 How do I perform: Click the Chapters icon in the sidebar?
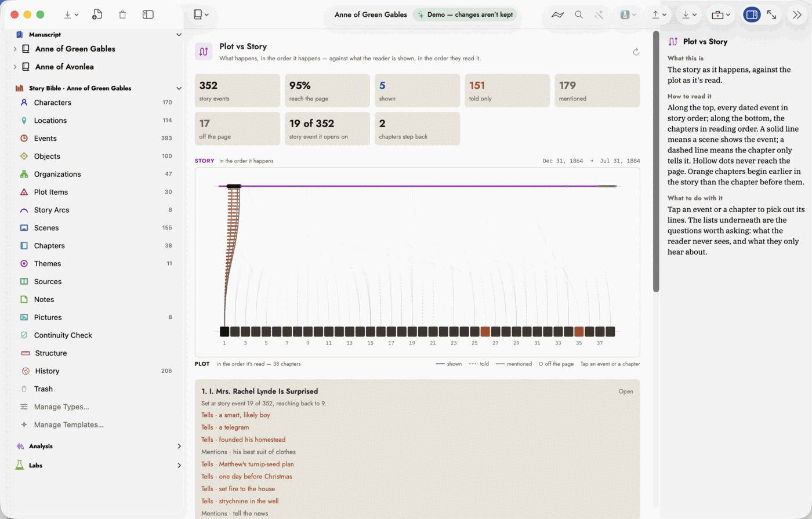pyautogui.click(x=24, y=246)
